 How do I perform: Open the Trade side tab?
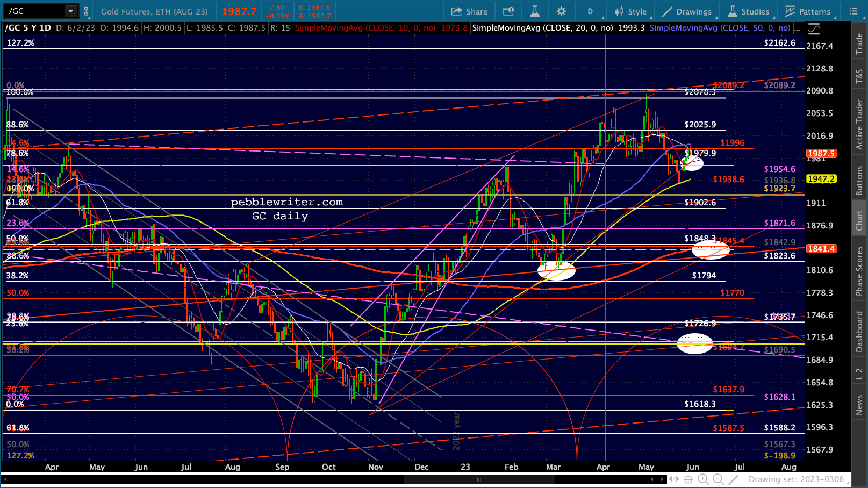pos(859,43)
